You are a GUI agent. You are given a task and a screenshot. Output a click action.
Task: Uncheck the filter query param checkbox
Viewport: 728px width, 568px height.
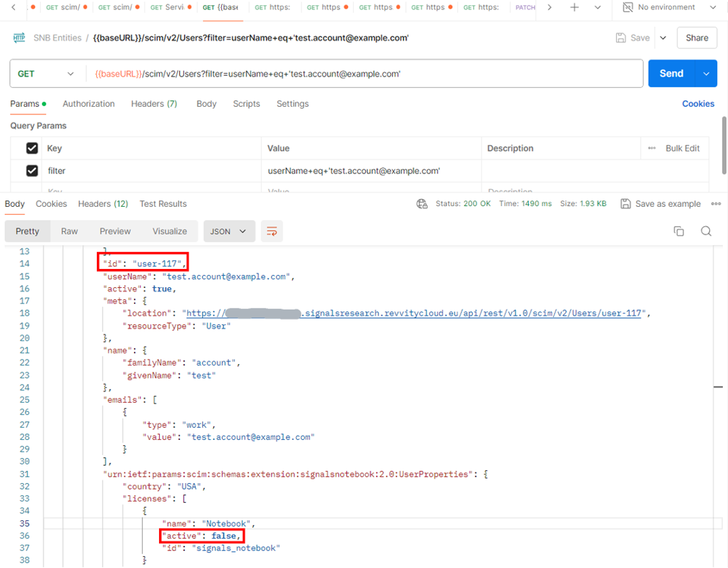[31, 171]
